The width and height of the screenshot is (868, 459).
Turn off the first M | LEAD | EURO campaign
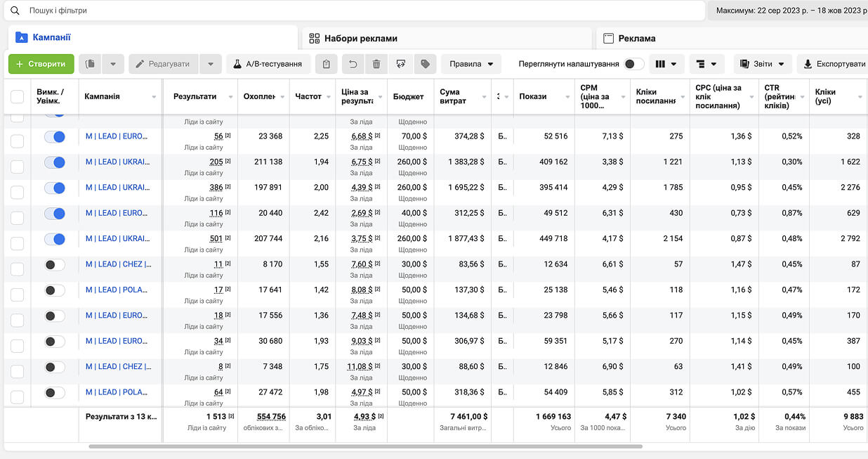tap(54, 136)
